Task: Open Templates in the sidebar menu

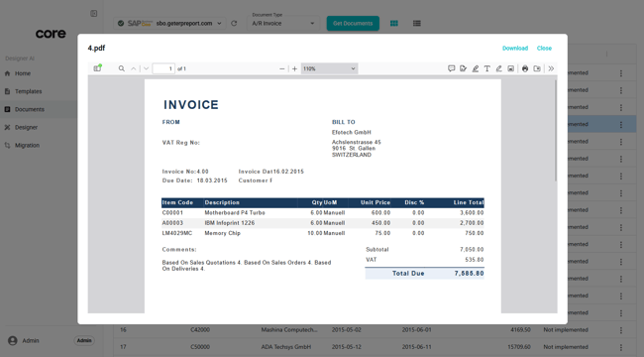Action: 29,91
